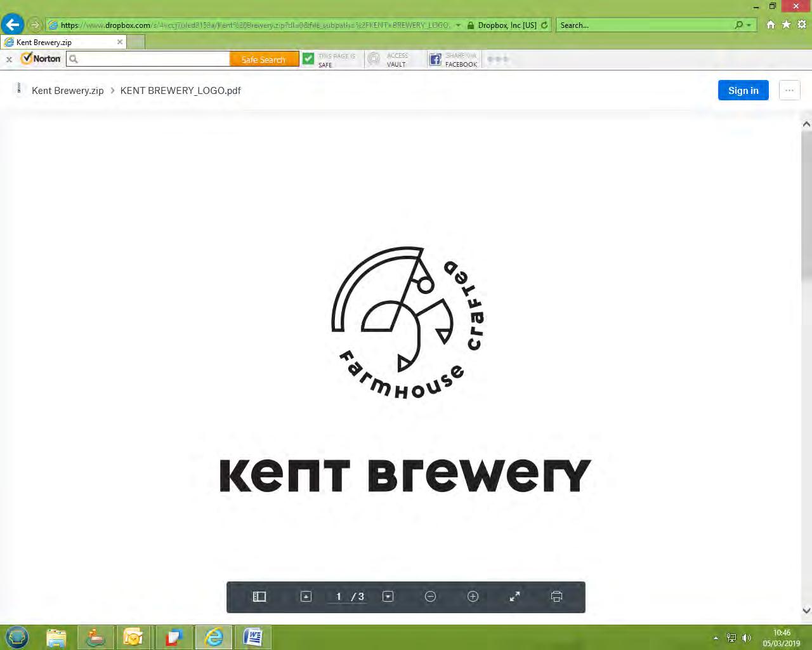Click the search magnifier in the browser search box
The image size is (812, 650).
(x=738, y=25)
